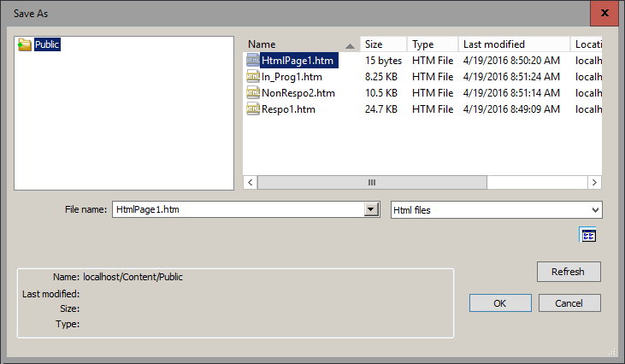Click the 24.7 KB size cell

tap(381, 109)
